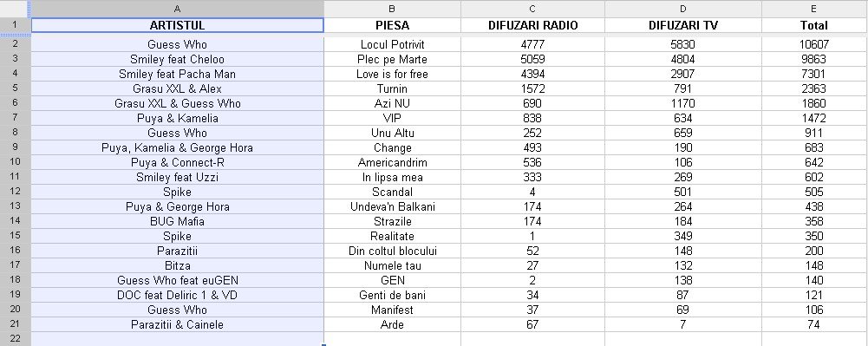This screenshot has width=868, height=346.
Task: Select column C header
Action: tap(532, 9)
